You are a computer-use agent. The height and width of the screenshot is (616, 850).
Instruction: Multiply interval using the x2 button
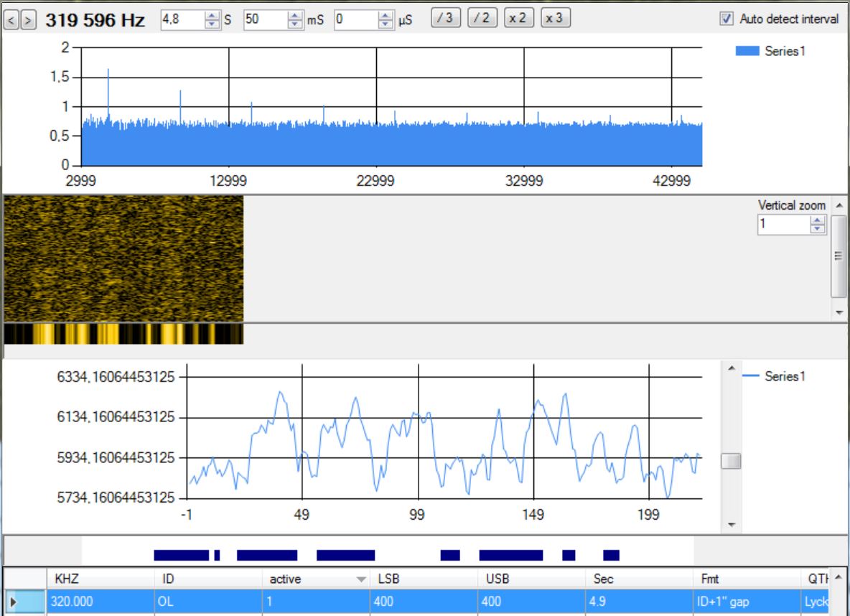pos(519,18)
